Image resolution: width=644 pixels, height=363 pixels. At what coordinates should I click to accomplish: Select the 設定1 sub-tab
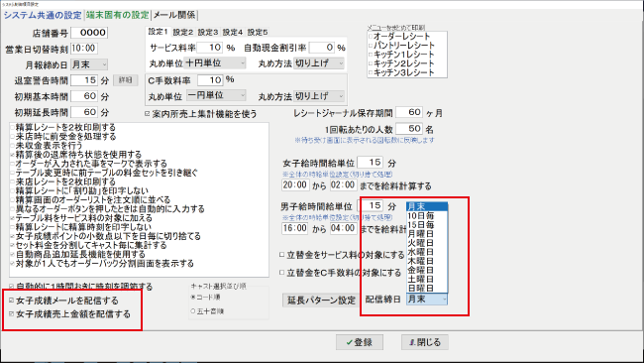159,32
